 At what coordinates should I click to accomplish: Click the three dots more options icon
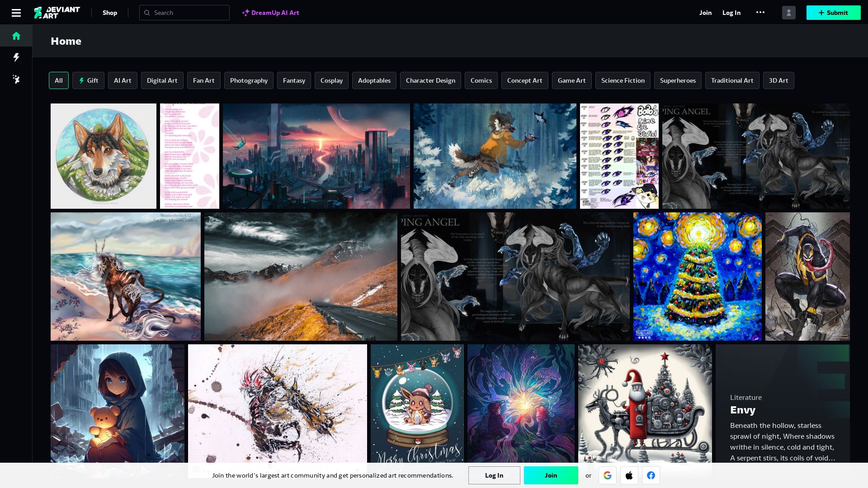pyautogui.click(x=761, y=13)
